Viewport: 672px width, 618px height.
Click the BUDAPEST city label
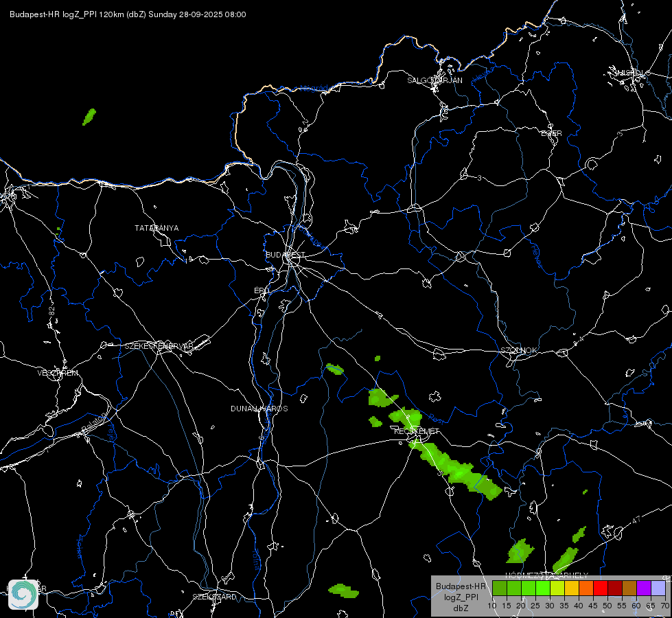tap(286, 255)
